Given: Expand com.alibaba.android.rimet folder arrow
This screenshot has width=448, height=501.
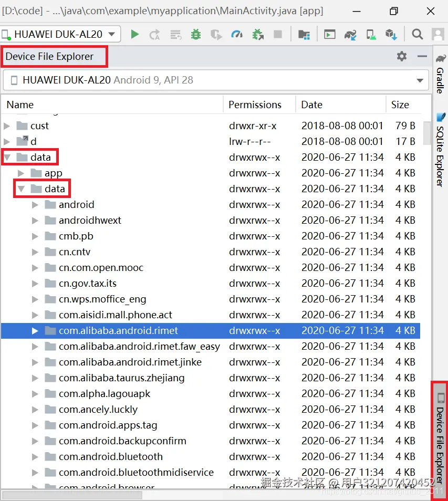Looking at the screenshot, I should pyautogui.click(x=35, y=331).
